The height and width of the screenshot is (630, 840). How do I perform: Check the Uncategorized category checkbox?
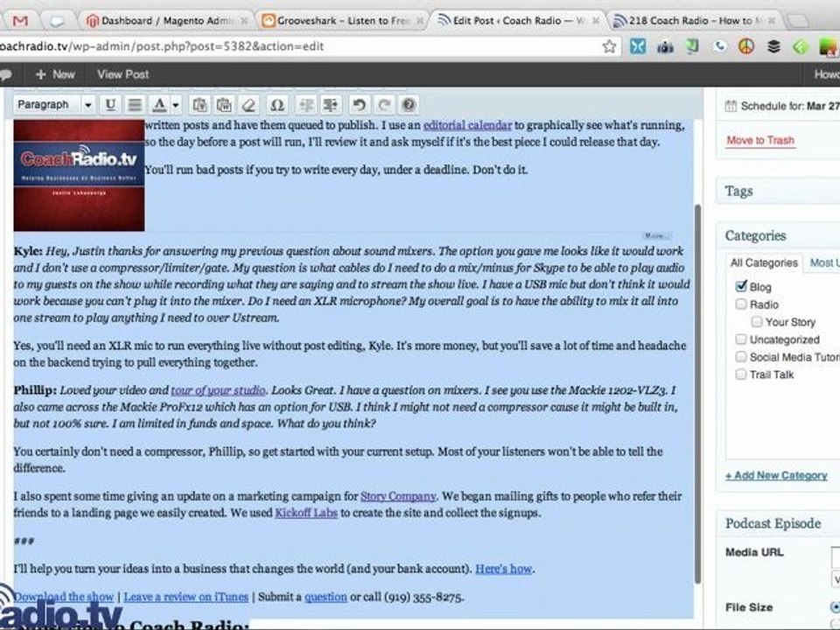[741, 339]
